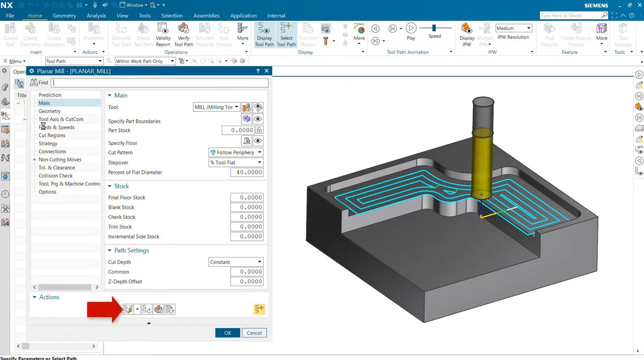The width and height of the screenshot is (644, 360).
Task: Switch to the Analysis ribbon tab
Action: (x=96, y=16)
